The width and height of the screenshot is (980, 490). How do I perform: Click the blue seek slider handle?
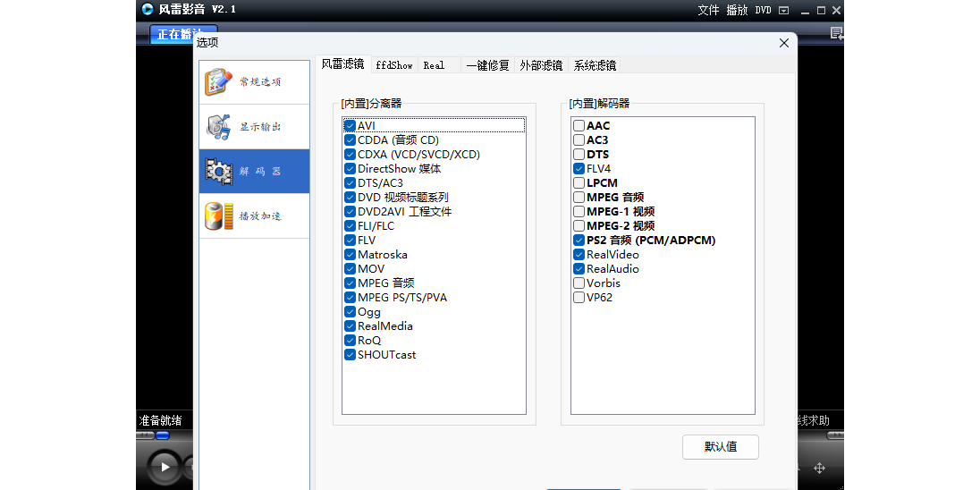(162, 435)
